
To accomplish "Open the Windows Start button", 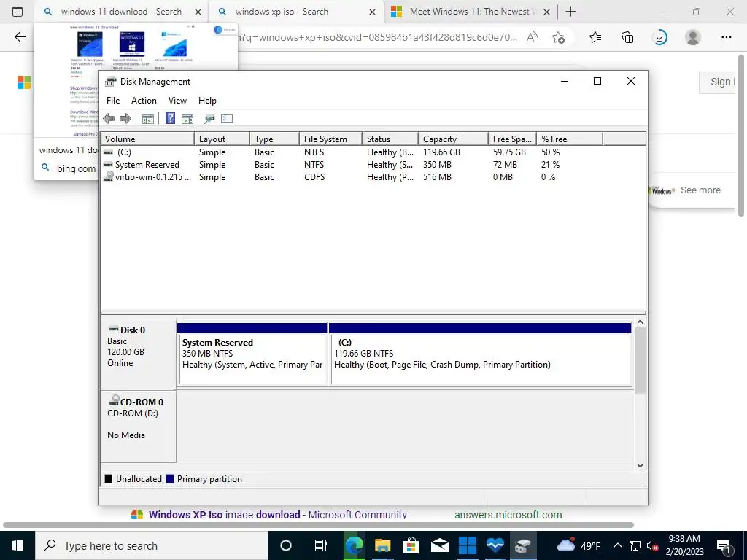I will coord(18,545).
